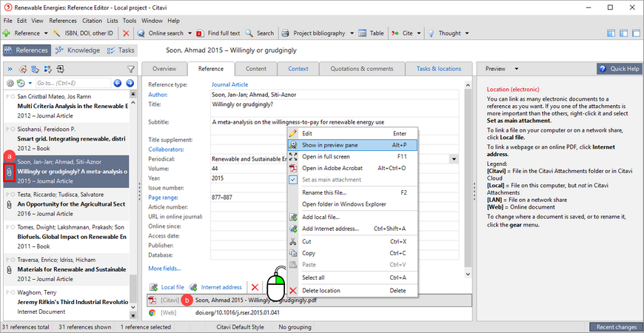Click the paperclip icon on Testa, Riccardo entry
Image resolution: width=644 pixels, height=333 pixels.
9,204
